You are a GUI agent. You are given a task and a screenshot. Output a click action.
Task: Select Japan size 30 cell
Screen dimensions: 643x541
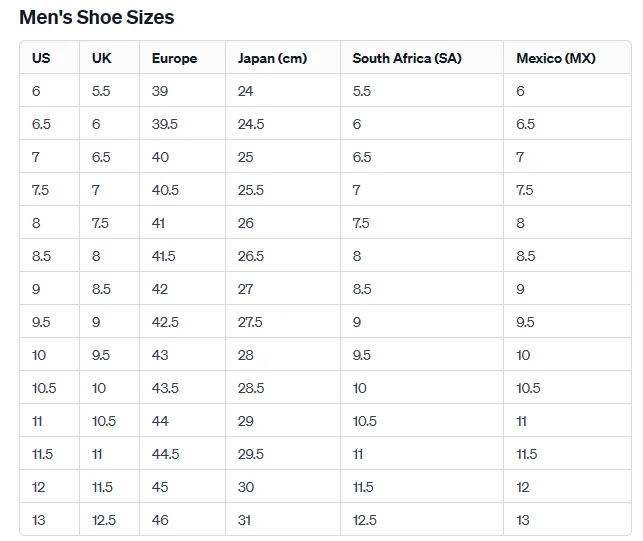pos(246,487)
